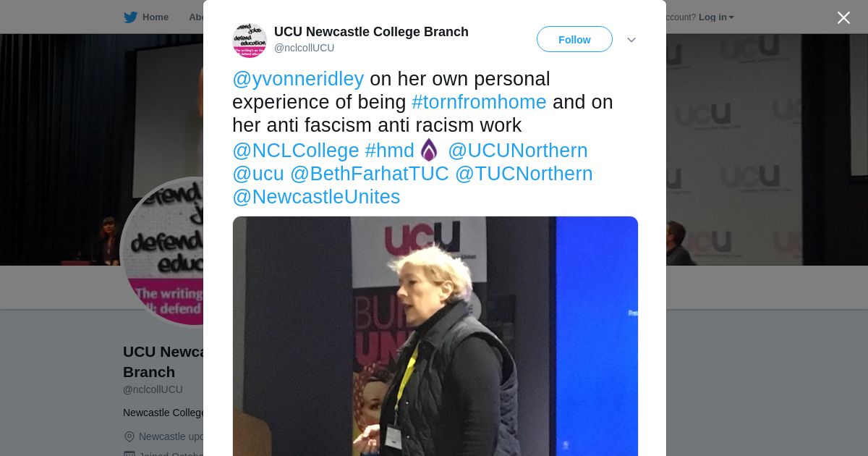Open the #hmd hashtag link
This screenshot has width=868, height=456.
click(x=390, y=151)
